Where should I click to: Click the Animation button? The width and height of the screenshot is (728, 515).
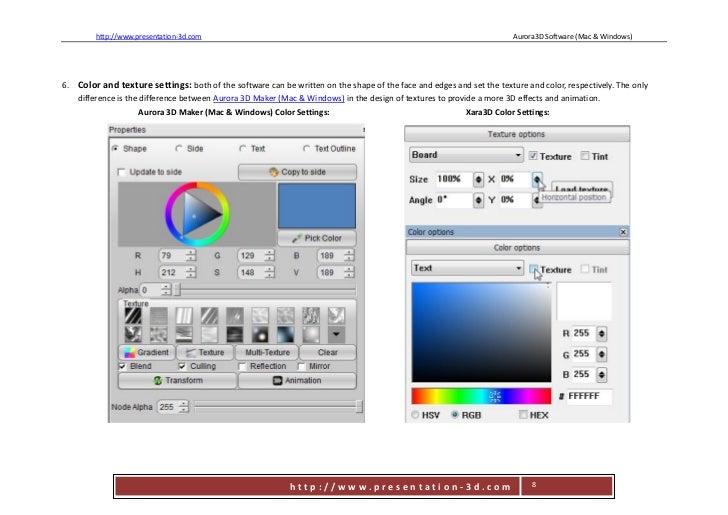click(x=297, y=380)
